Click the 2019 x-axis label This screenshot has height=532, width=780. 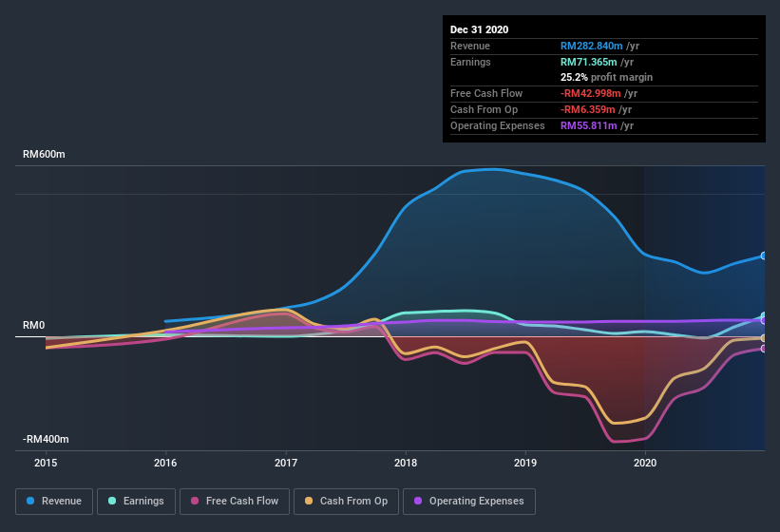[x=525, y=463]
